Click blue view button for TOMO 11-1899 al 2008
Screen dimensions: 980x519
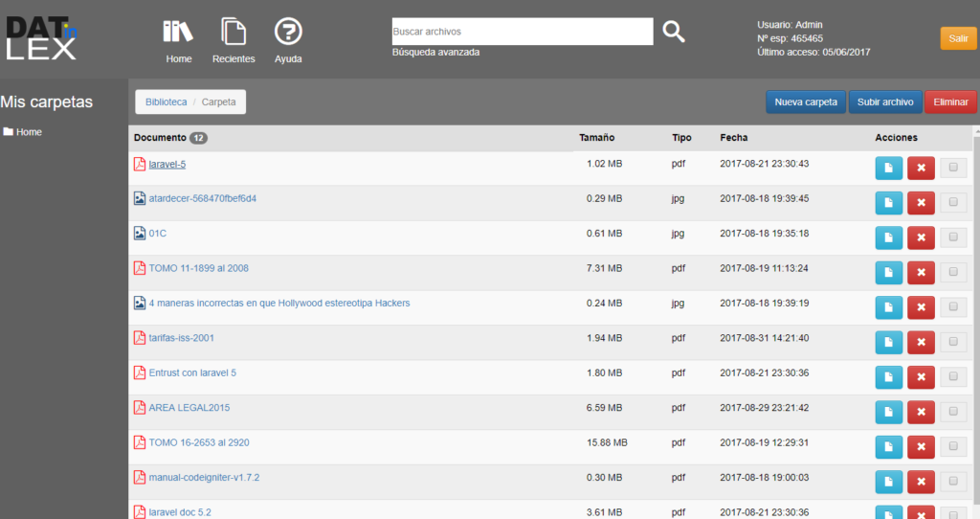889,272
